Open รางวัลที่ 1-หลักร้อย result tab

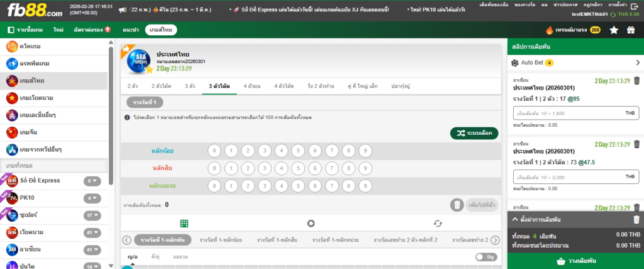(221, 240)
